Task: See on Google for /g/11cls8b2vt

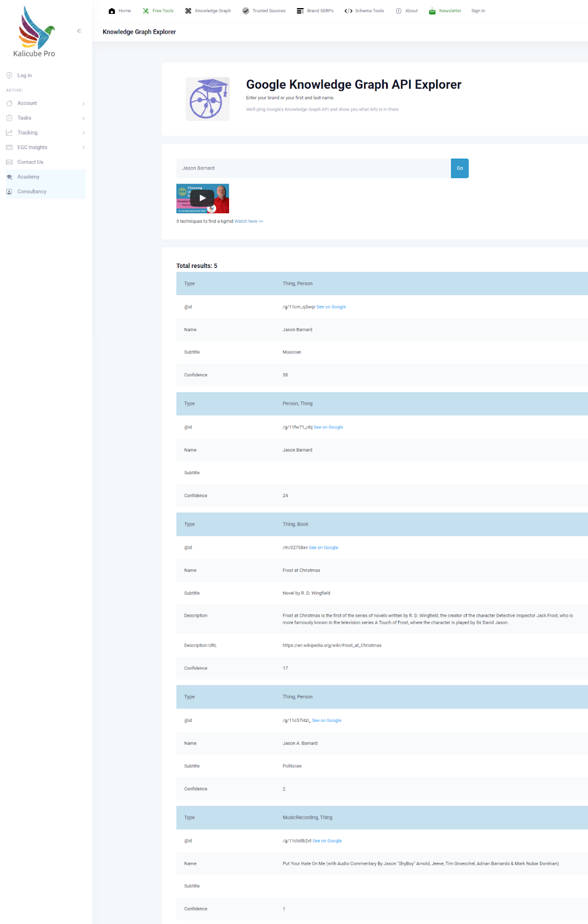Action: point(327,841)
